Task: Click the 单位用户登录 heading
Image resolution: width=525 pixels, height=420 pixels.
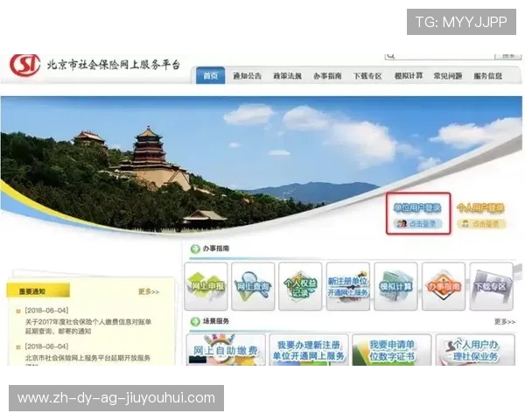Action: coord(417,208)
